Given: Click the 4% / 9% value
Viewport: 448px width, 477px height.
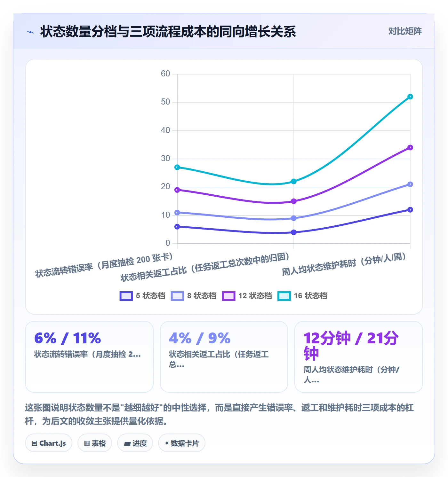Looking at the screenshot, I should point(200,338).
